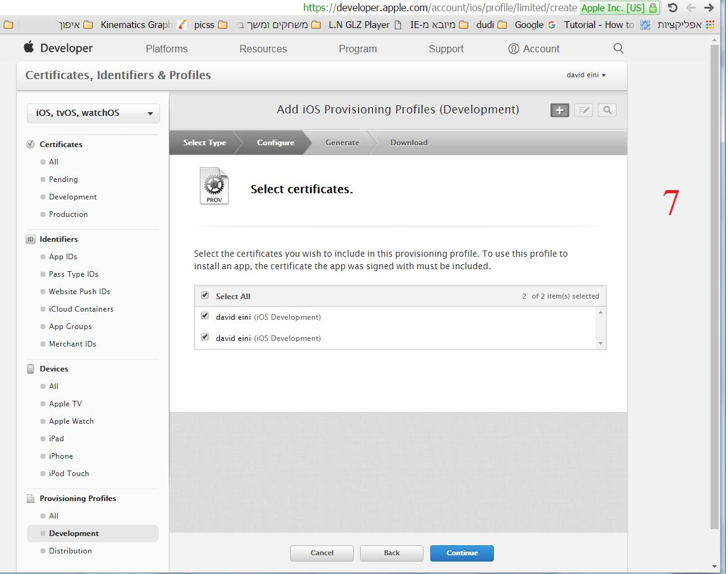The image size is (728, 574).
Task: Click the browser forward arrow
Action: pos(709,8)
